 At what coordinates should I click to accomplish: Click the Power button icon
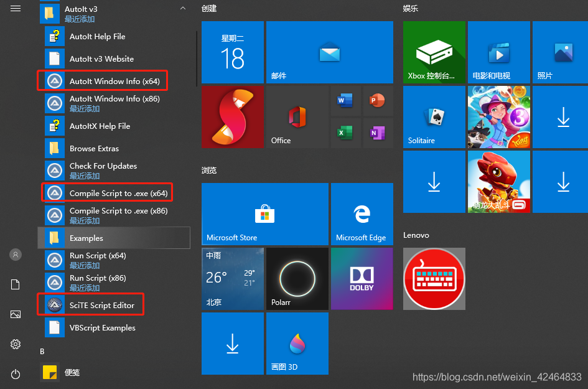pos(16,374)
